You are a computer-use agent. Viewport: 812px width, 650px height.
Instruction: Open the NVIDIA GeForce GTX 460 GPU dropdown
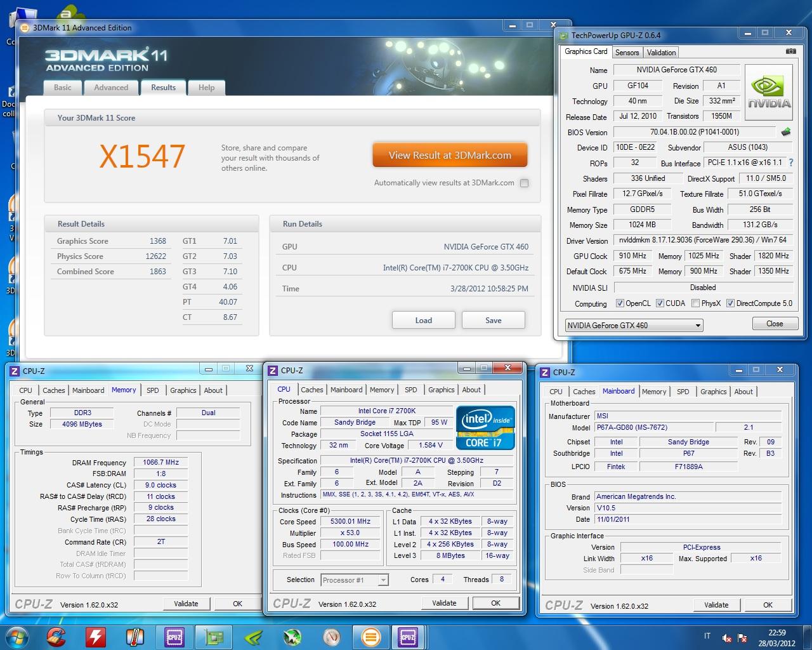click(x=634, y=326)
